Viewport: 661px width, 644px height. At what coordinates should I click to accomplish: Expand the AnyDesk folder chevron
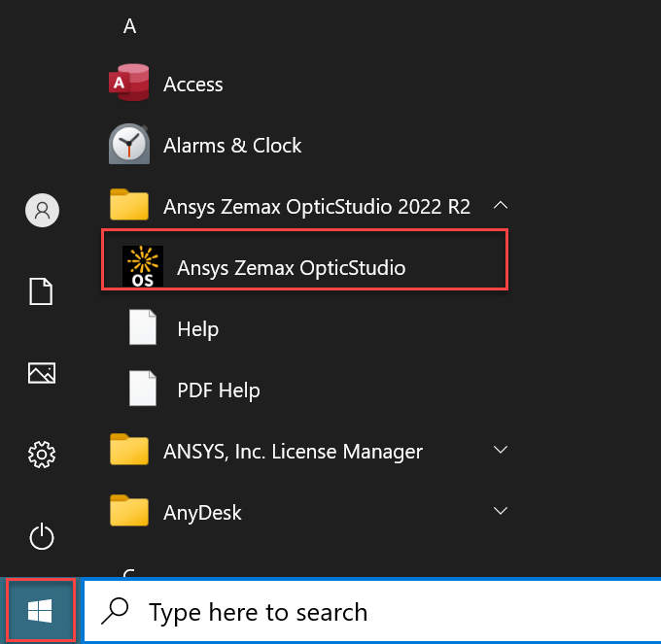pyautogui.click(x=501, y=511)
